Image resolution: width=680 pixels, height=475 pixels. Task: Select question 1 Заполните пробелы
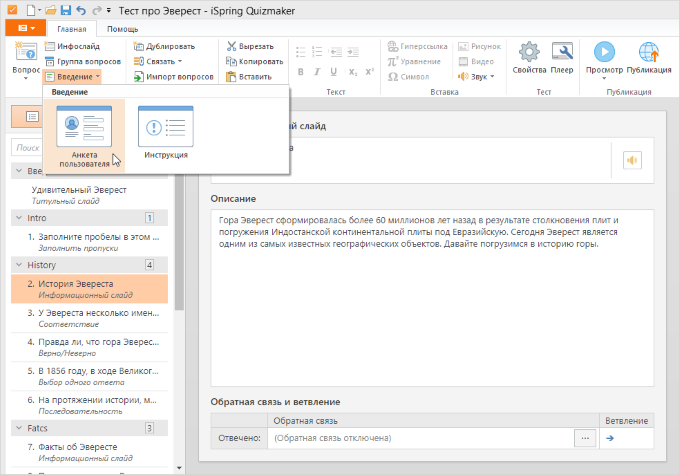point(89,242)
